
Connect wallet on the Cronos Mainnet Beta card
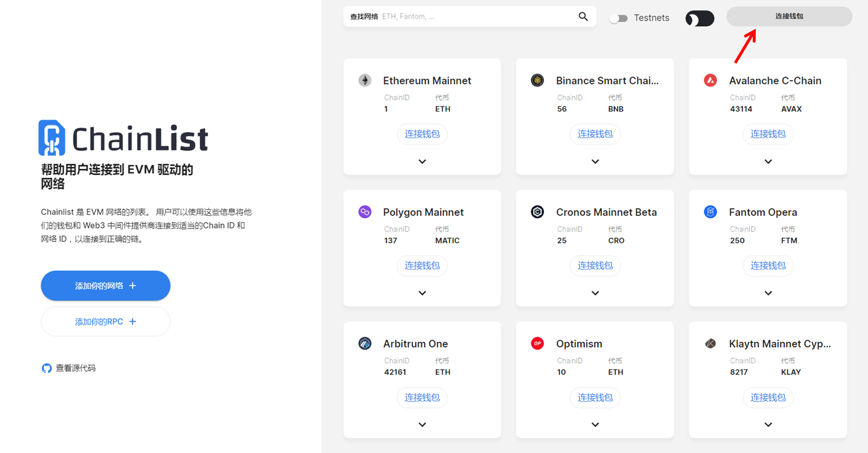(595, 266)
